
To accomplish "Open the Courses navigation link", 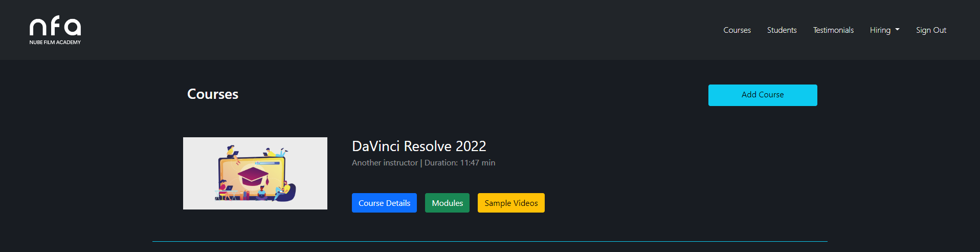I will coord(737,30).
